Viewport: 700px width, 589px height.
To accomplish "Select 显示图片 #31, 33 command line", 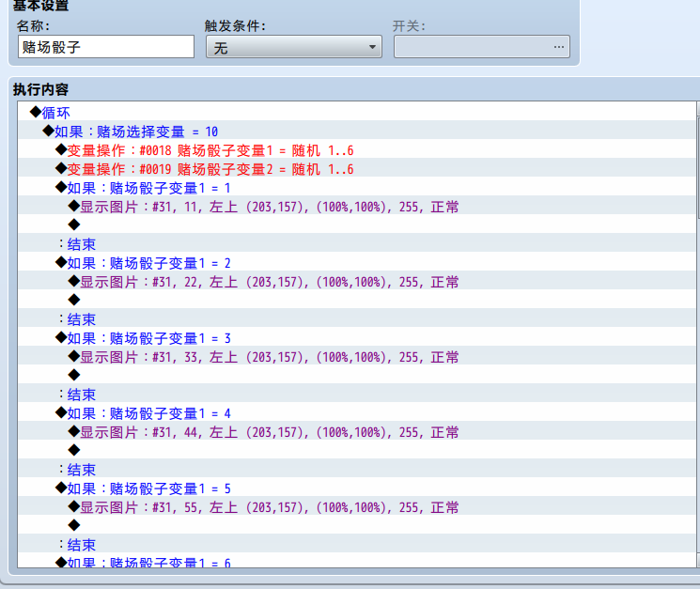I will click(x=357, y=357).
